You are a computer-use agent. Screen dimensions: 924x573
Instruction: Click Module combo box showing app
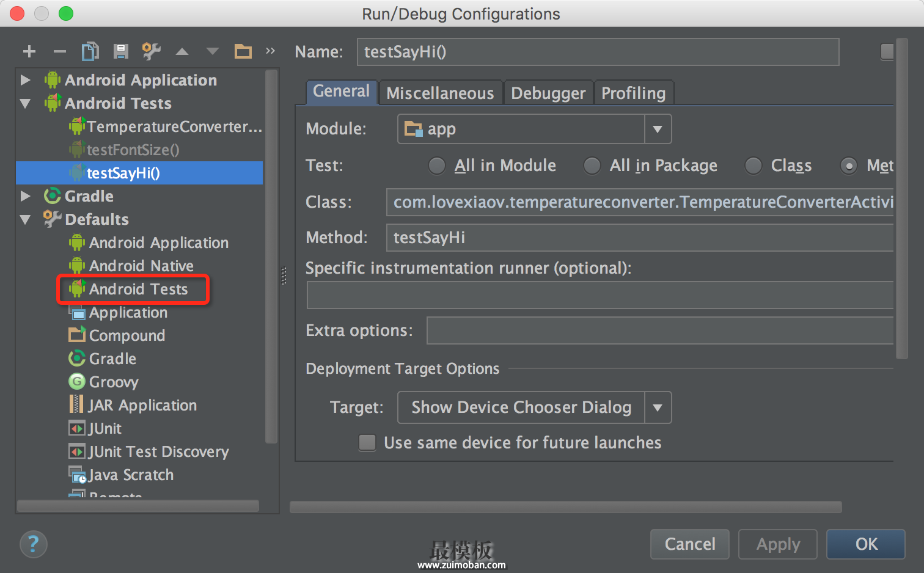(x=534, y=129)
